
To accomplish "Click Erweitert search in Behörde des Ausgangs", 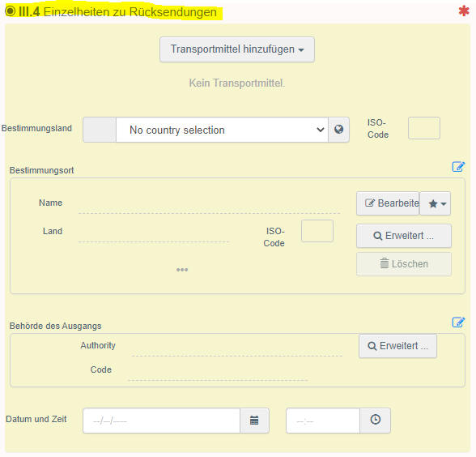I will [398, 346].
